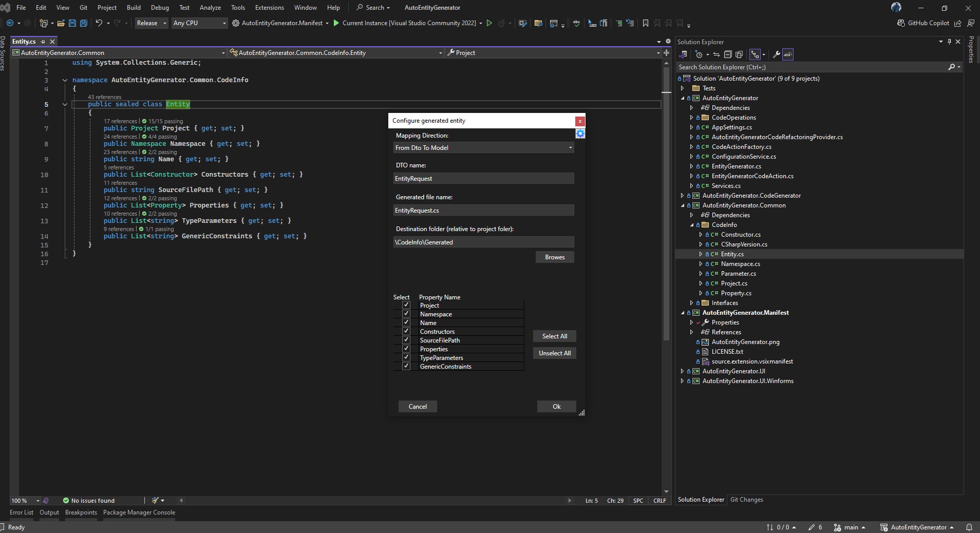The image size is (980, 533).
Task: Uncheck the TypeParameters property checkbox
Action: [406, 357]
